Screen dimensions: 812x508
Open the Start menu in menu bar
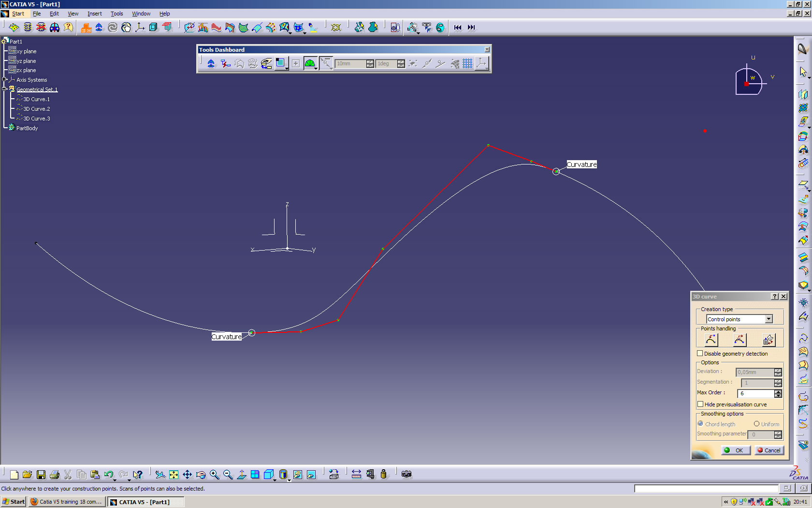(18, 14)
